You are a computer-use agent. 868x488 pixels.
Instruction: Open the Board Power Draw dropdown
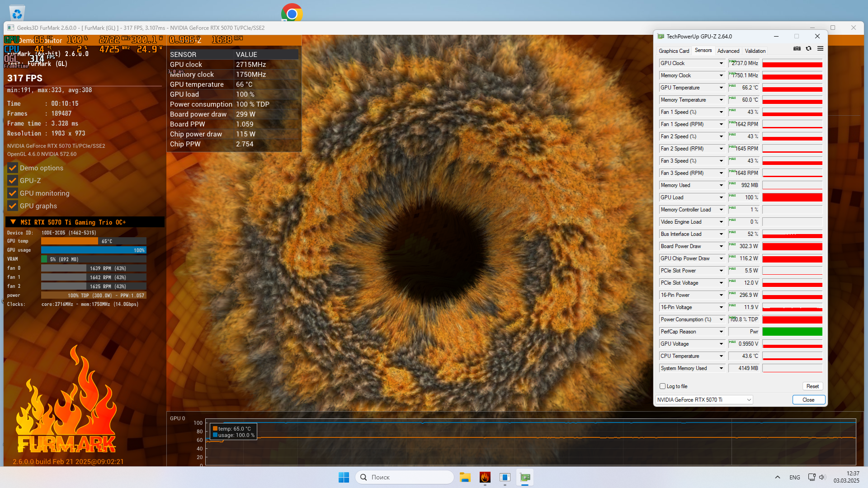coord(721,246)
